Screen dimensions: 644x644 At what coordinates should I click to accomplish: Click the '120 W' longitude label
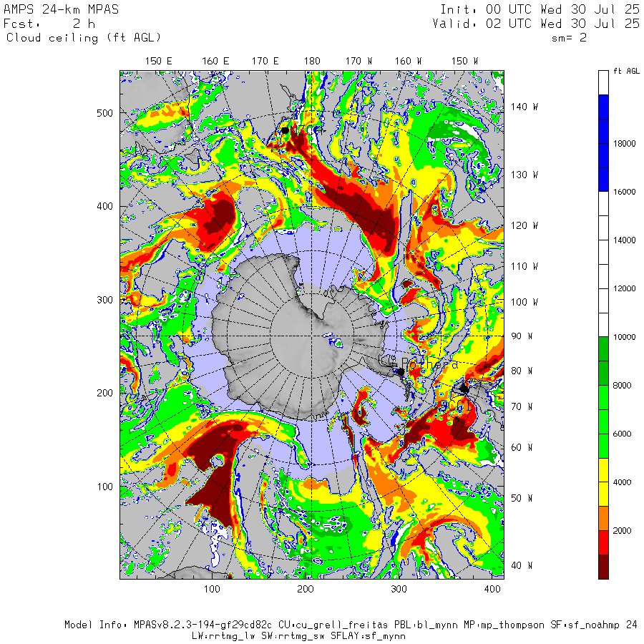[525, 225]
